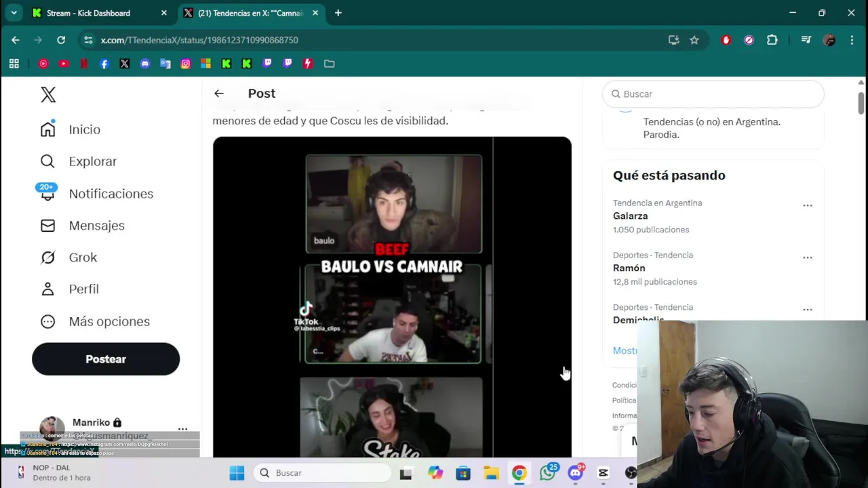Open the Manriko account switcher menu
Image resolution: width=868 pixels, height=488 pixels.
(182, 429)
